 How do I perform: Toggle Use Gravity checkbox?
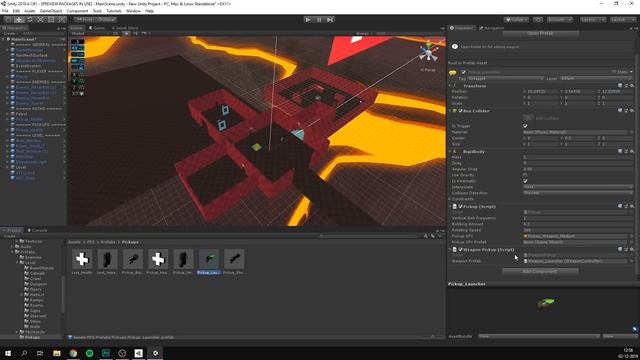coord(525,175)
